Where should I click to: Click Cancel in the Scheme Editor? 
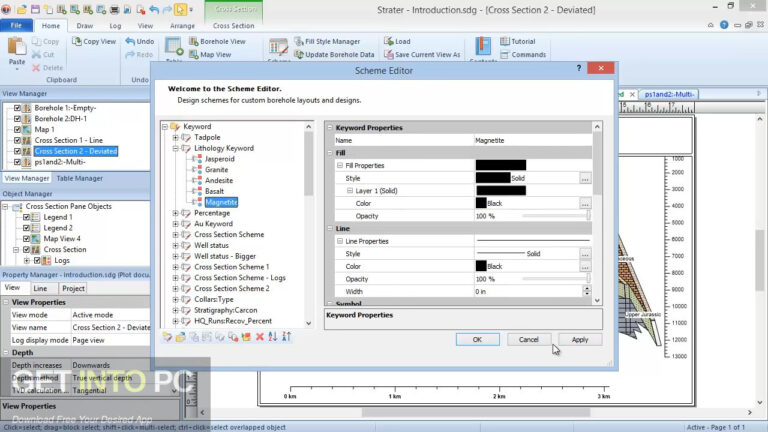coord(528,339)
